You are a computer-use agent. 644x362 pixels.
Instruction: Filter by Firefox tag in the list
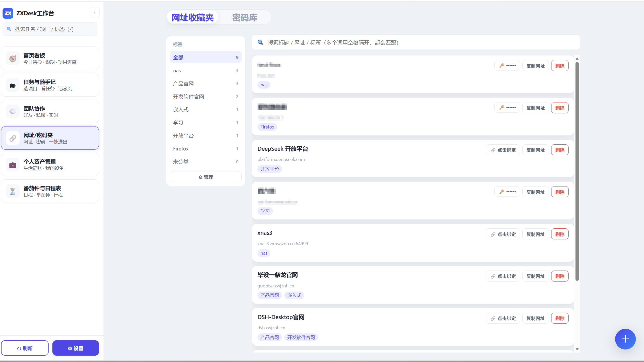click(206, 149)
